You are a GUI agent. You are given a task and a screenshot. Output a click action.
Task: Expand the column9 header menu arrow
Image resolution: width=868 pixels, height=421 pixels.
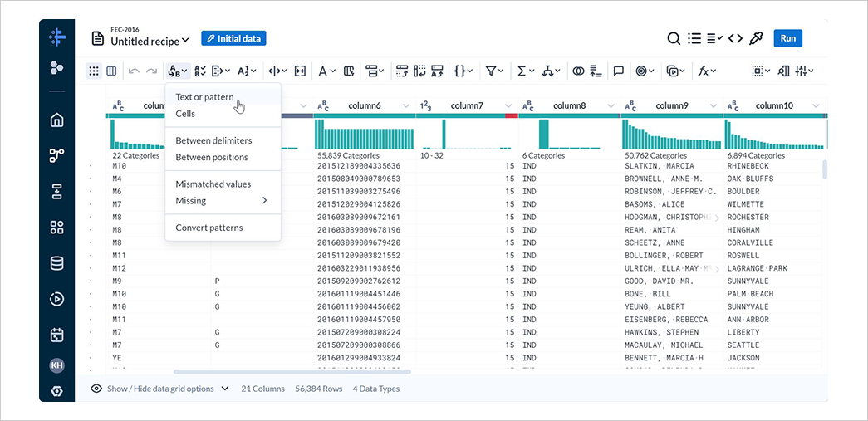point(713,105)
